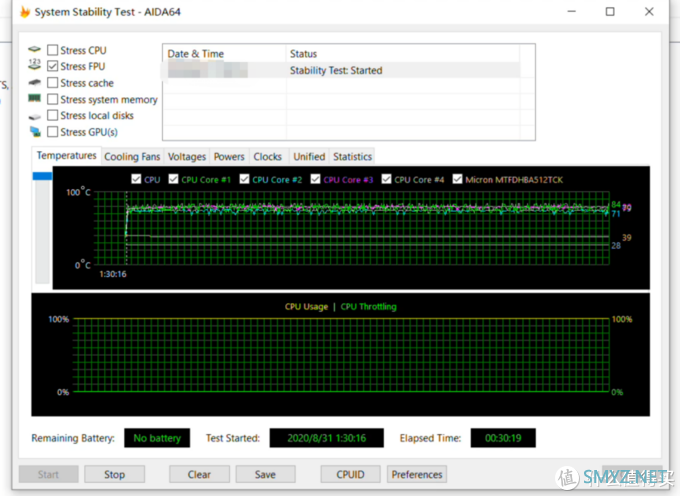The width and height of the screenshot is (680, 496).
Task: Open the Unified tab
Action: [x=309, y=157]
